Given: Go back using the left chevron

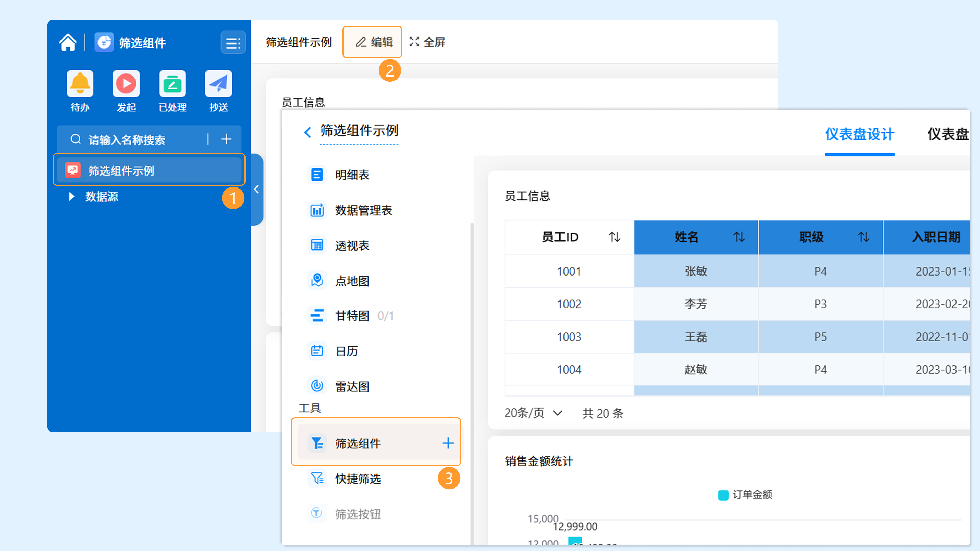Looking at the screenshot, I should [x=307, y=132].
